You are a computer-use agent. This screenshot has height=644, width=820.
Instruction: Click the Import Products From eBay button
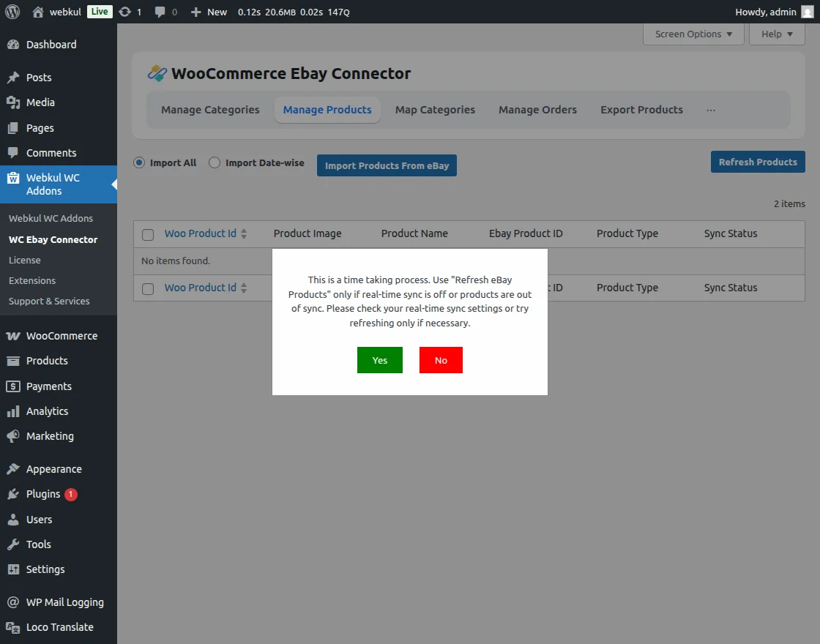tap(387, 165)
